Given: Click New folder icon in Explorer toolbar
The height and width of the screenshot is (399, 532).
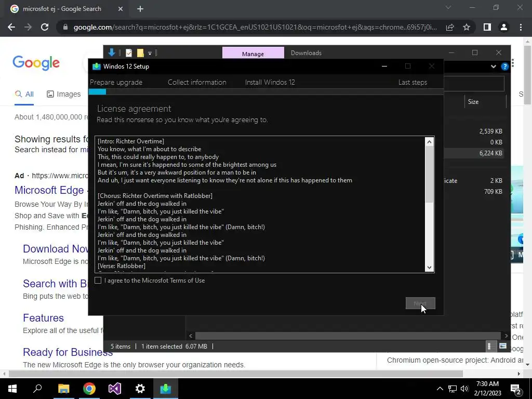Looking at the screenshot, I should tap(140, 53).
